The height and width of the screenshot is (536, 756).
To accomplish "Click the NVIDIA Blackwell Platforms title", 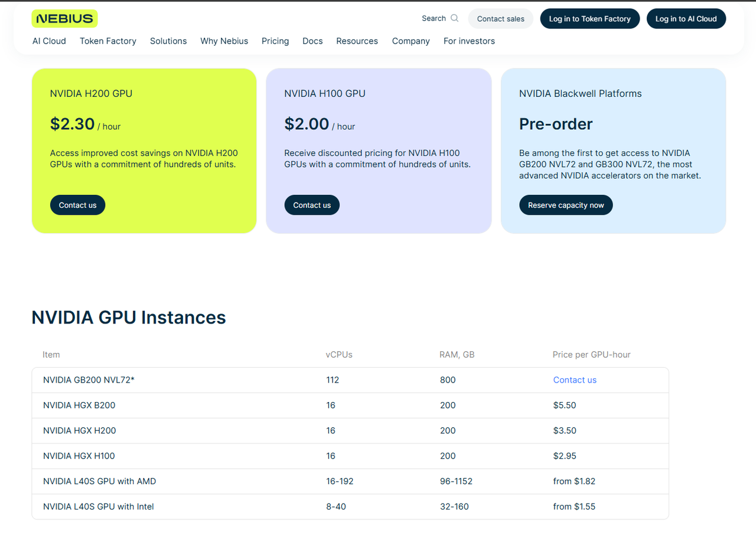I will click(x=580, y=93).
